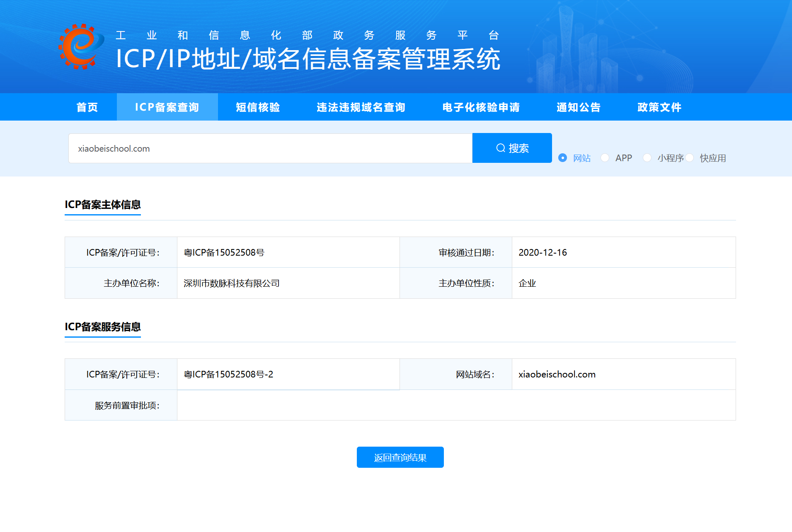Click the text 工业和信息化部政务服务平台
Screen dimensions: 792x532
(x=307, y=35)
